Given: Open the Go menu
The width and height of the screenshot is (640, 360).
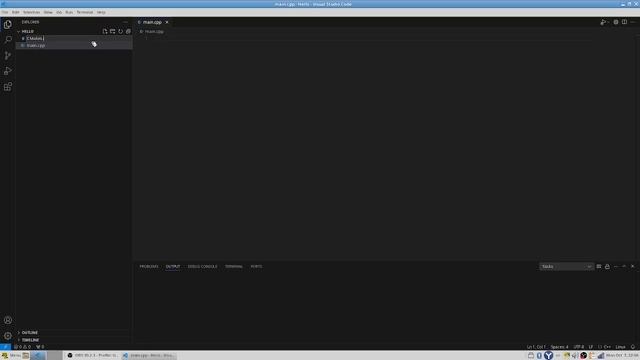Looking at the screenshot, I should [x=59, y=12].
